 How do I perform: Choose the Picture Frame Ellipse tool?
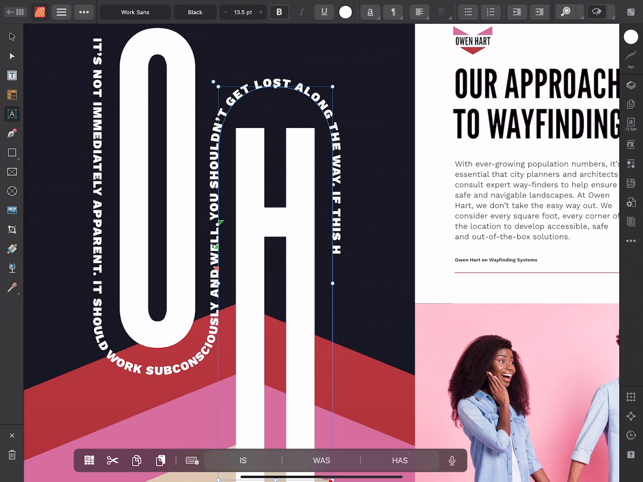tap(12, 191)
